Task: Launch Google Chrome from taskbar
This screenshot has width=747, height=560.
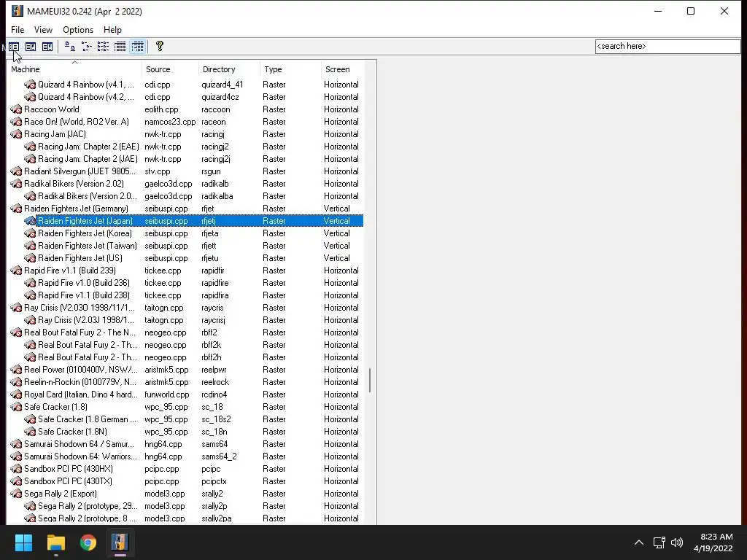Action: 88,542
